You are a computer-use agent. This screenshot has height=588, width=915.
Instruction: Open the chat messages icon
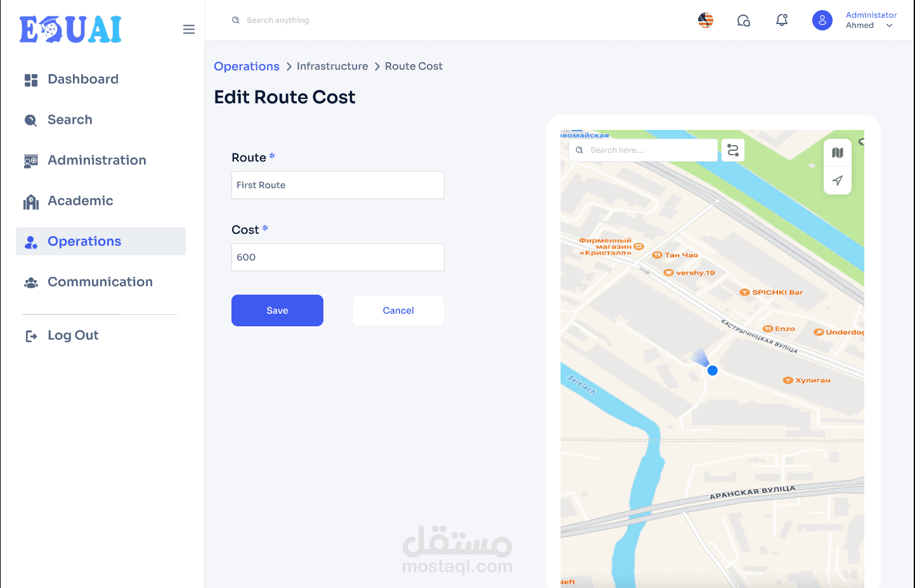click(x=744, y=20)
